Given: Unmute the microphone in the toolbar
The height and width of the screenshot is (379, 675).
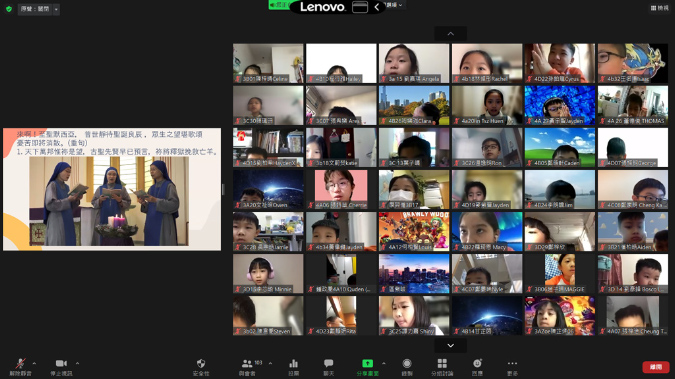Looking at the screenshot, I should 20,367.
